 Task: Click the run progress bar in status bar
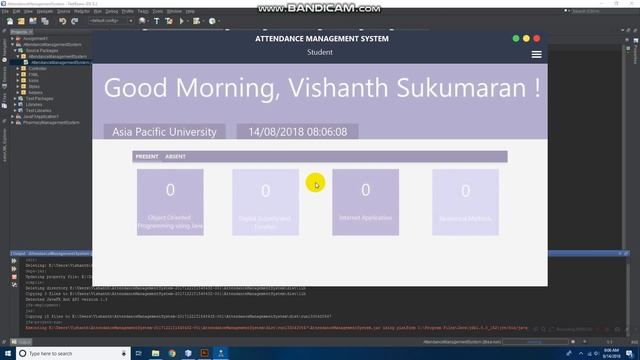536,342
